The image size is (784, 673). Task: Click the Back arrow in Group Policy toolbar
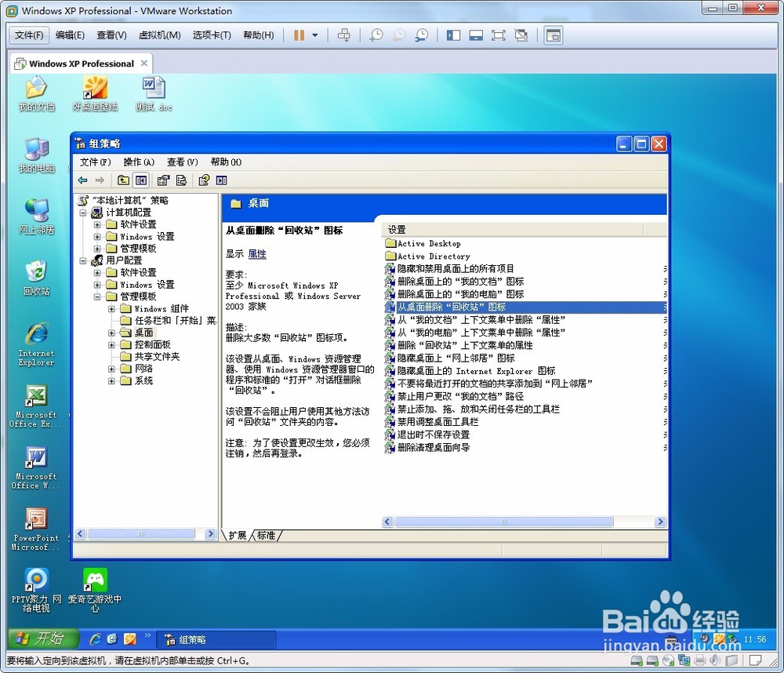[83, 180]
